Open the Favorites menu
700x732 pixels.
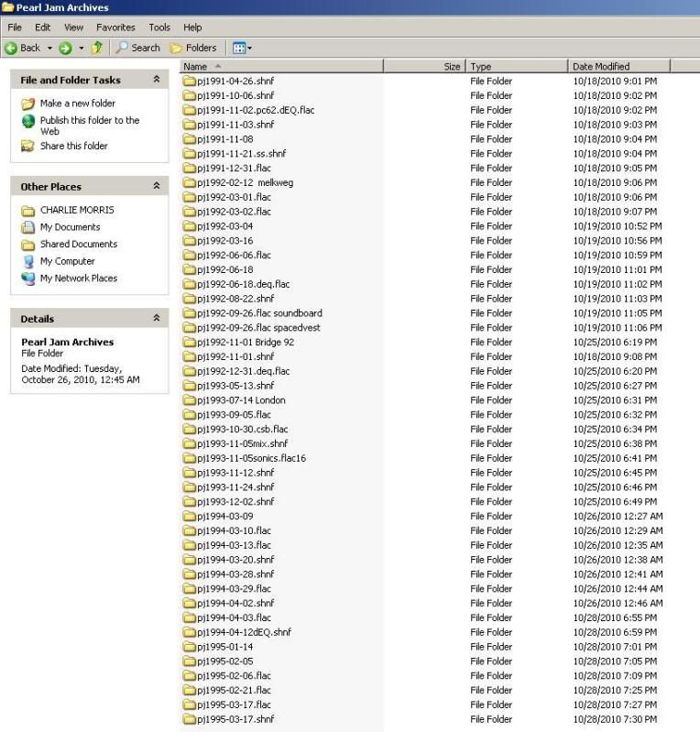coord(115,27)
